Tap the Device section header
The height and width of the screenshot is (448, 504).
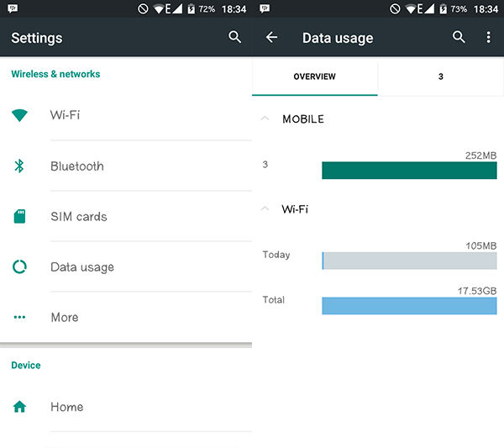26,365
